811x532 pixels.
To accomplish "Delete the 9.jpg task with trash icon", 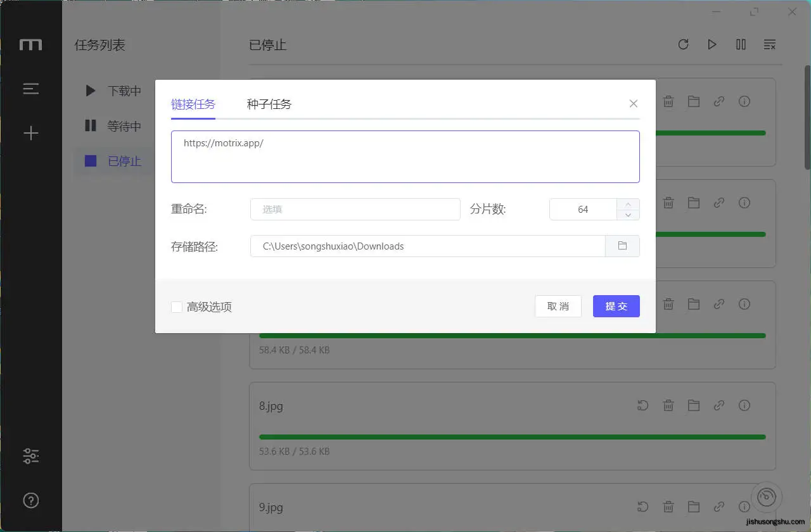I will [x=668, y=507].
